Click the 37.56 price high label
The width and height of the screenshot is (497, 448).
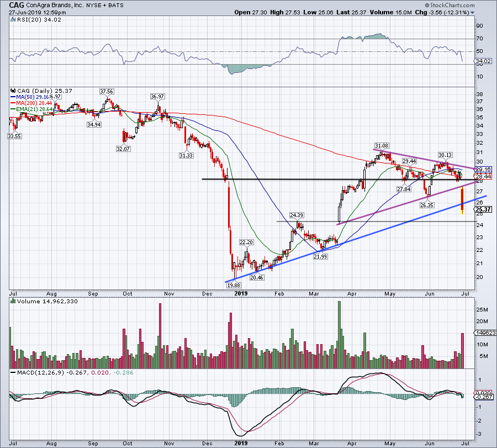pyautogui.click(x=107, y=91)
